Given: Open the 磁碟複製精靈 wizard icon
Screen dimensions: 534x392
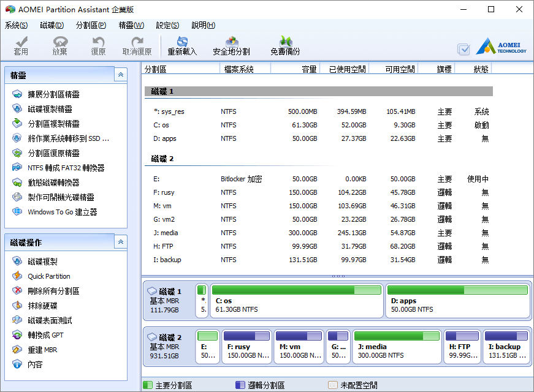Looking at the screenshot, I should pyautogui.click(x=17, y=108).
